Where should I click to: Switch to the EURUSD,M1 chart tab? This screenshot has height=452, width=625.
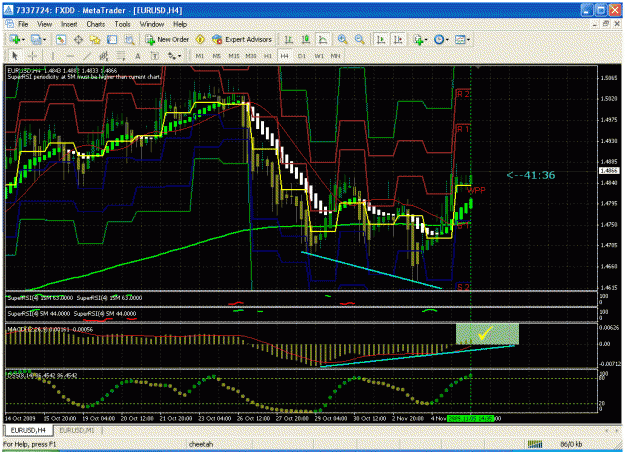click(77, 430)
